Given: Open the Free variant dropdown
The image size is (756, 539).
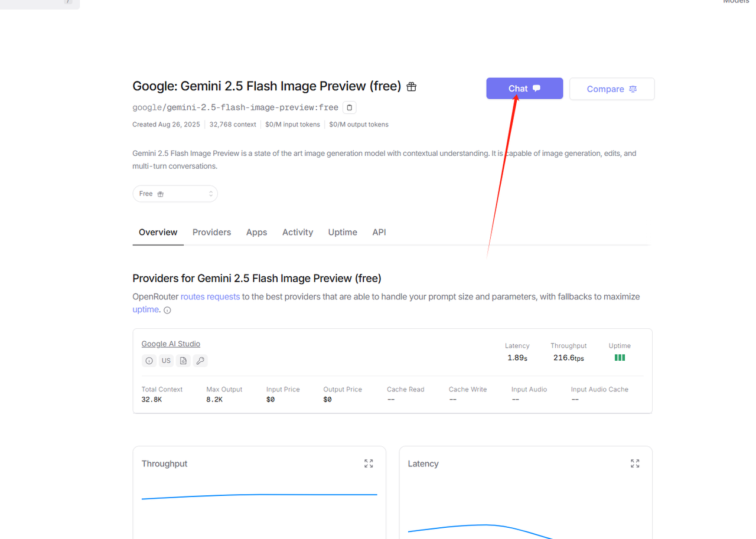Looking at the screenshot, I should pyautogui.click(x=175, y=194).
